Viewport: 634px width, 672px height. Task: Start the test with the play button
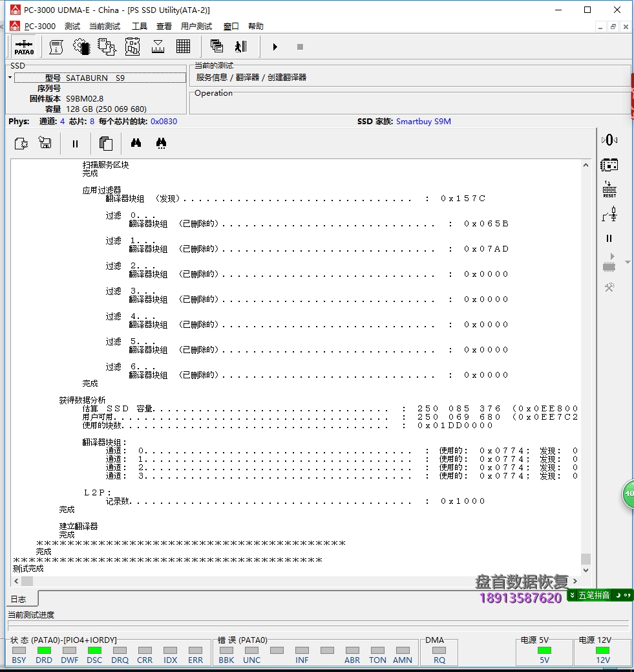coord(275,47)
